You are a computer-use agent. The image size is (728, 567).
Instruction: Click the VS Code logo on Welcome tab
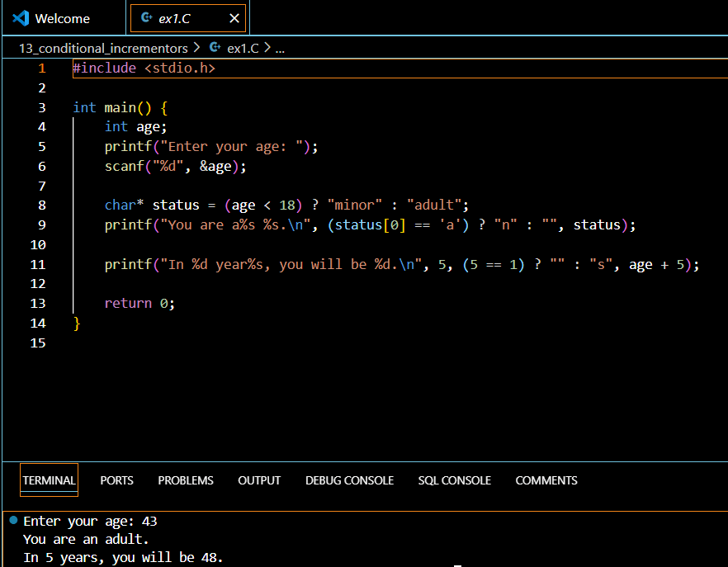tap(21, 18)
